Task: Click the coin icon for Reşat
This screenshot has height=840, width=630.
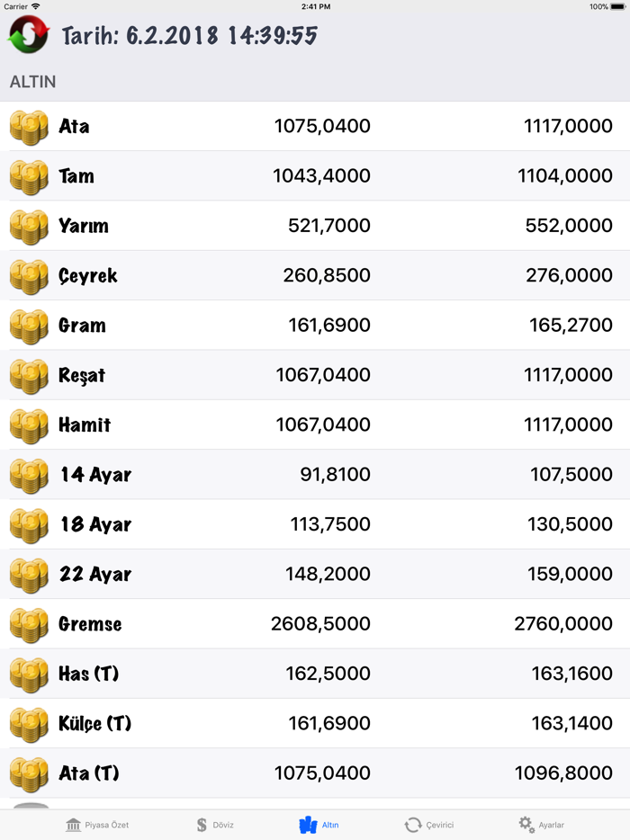Action: point(29,375)
